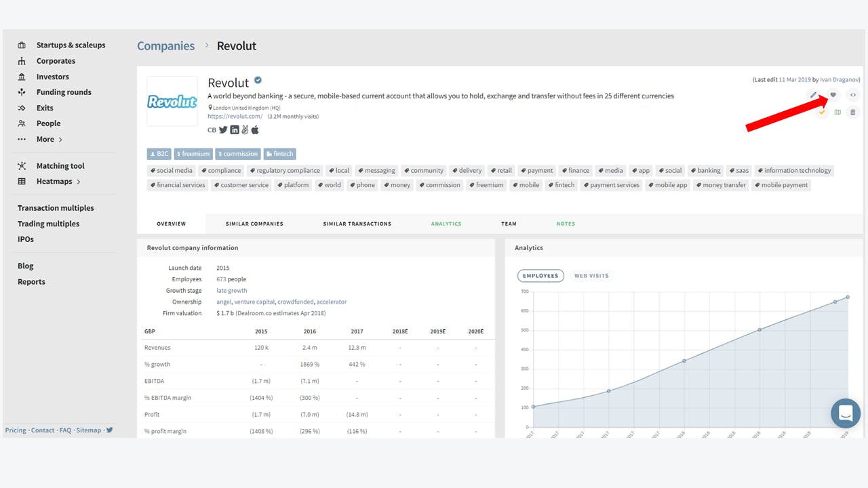Click the CB Crunchbase icon
Screen dimensions: 868x488
pos(211,129)
